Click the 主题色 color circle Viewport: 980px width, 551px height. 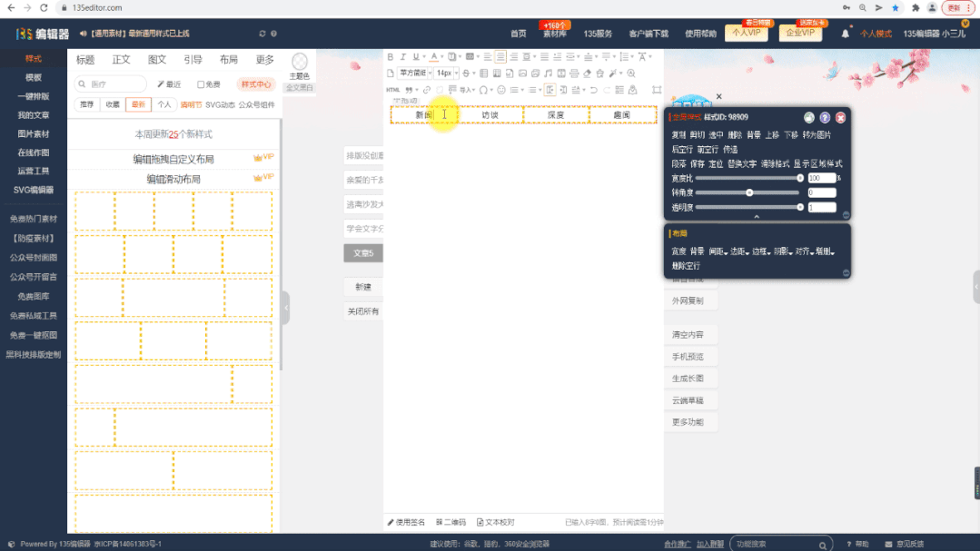300,61
